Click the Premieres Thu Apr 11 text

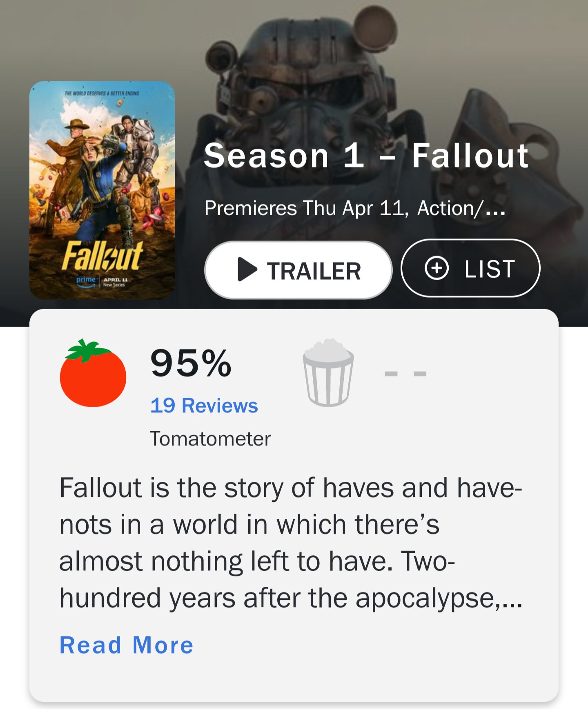306,208
